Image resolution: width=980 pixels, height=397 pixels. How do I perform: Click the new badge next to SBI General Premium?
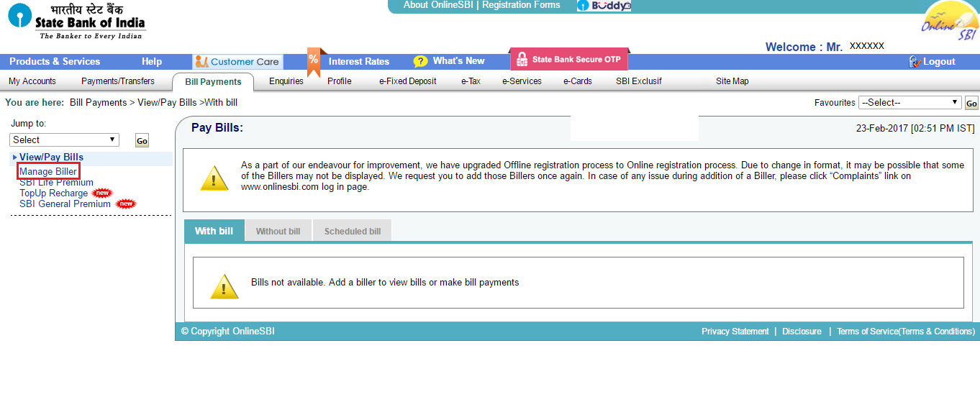click(126, 204)
